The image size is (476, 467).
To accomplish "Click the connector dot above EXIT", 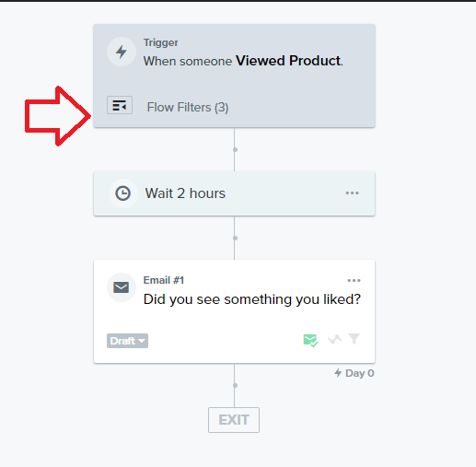I will tap(235, 385).
